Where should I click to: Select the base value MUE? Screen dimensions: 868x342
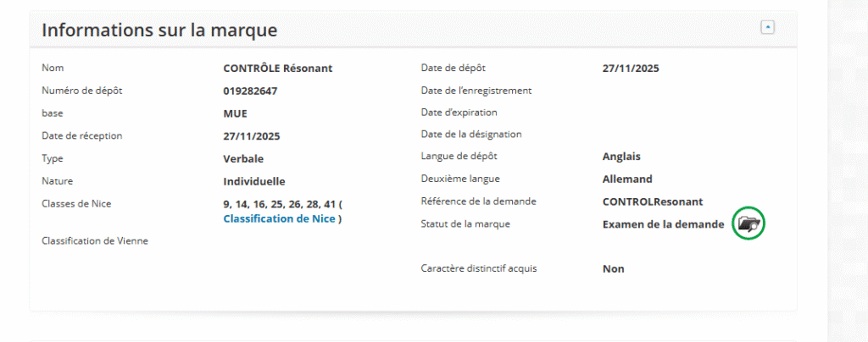[235, 113]
